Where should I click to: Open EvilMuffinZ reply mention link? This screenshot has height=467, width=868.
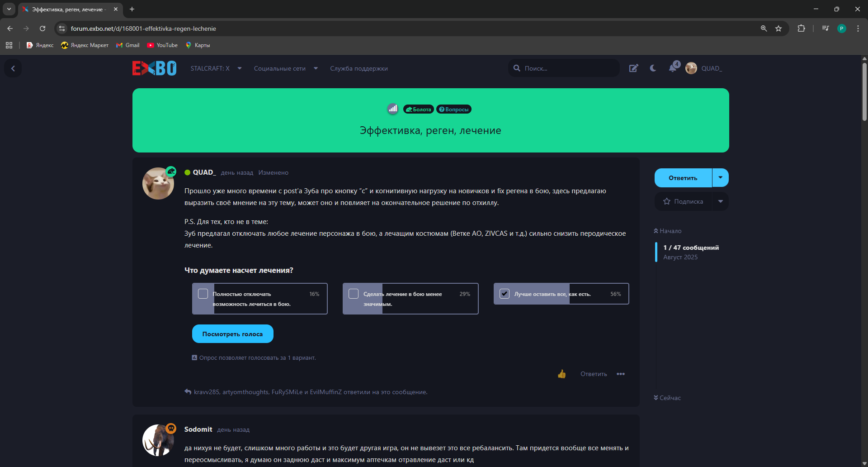pos(325,392)
